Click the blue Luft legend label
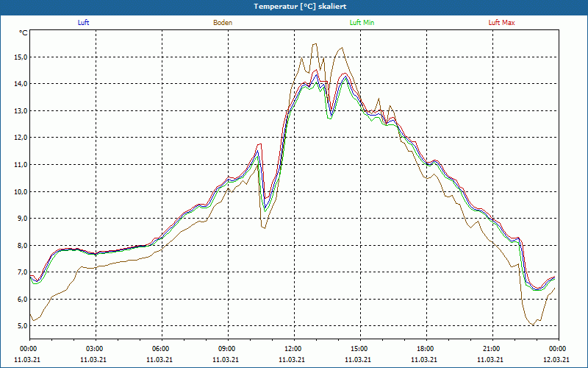Image resolution: width=588 pixels, height=368 pixels. (83, 23)
